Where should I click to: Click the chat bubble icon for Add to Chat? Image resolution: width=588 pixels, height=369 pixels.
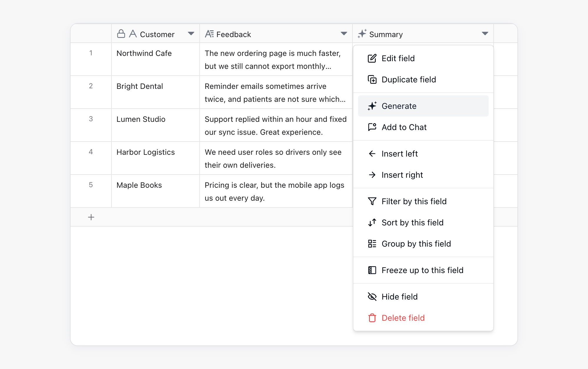tap(372, 127)
